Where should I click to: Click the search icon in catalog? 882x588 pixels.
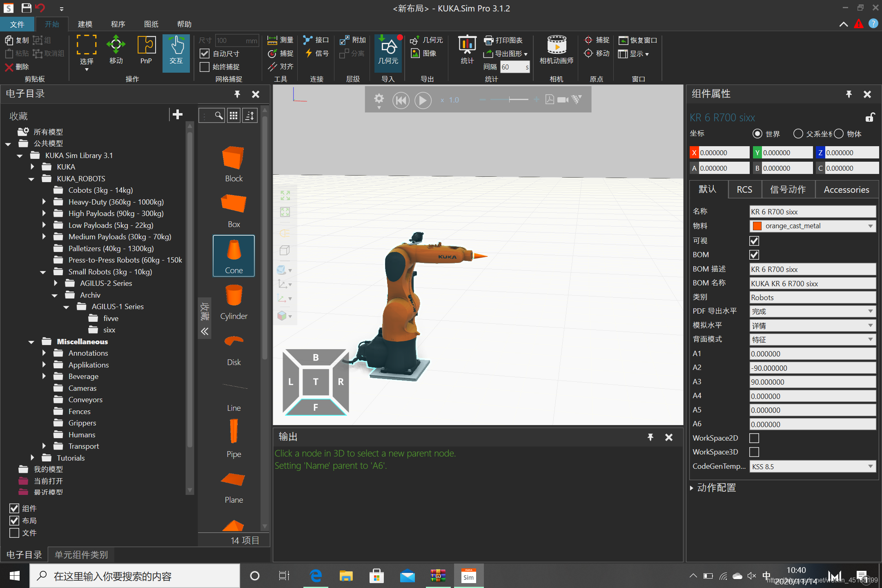[219, 116]
